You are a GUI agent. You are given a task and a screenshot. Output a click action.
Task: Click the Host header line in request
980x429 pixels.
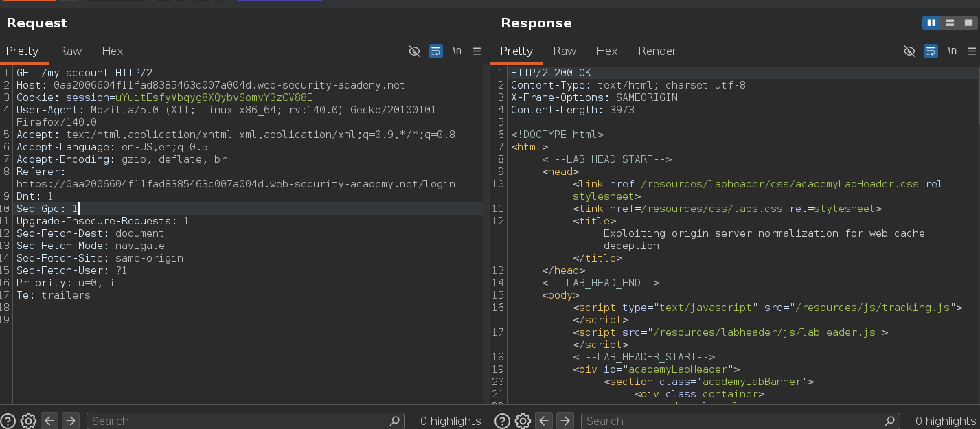211,85
